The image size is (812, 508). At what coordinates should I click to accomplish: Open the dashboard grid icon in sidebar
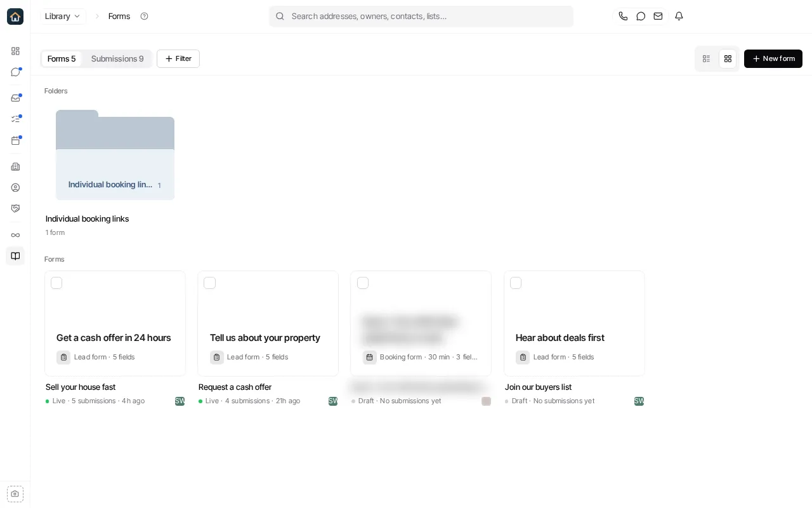point(15,51)
